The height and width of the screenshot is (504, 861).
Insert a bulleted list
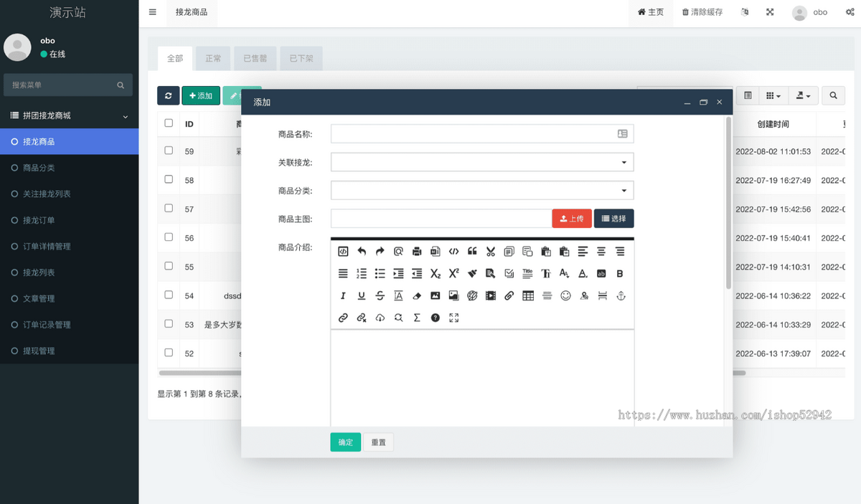pyautogui.click(x=380, y=274)
